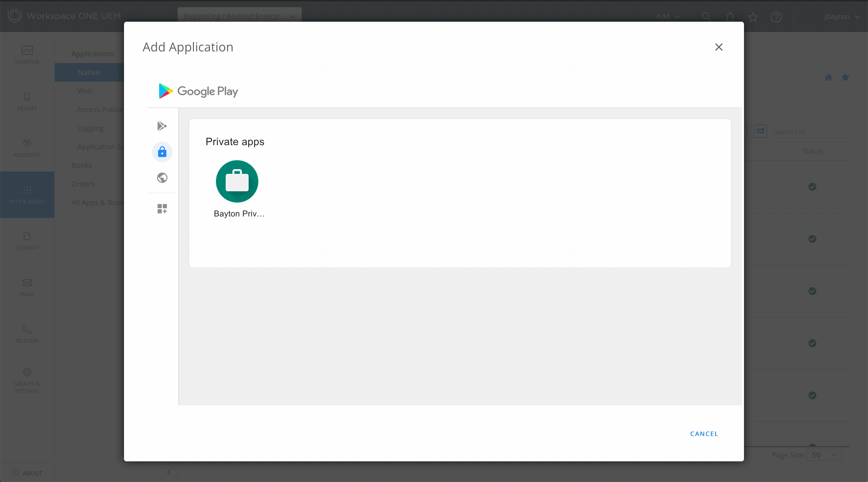Open Groups & Settings gear
Screen dimensions: 868x482
[x=27, y=380]
